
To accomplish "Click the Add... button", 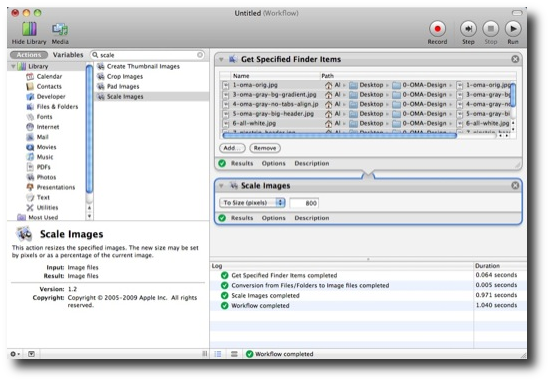I will [x=232, y=148].
